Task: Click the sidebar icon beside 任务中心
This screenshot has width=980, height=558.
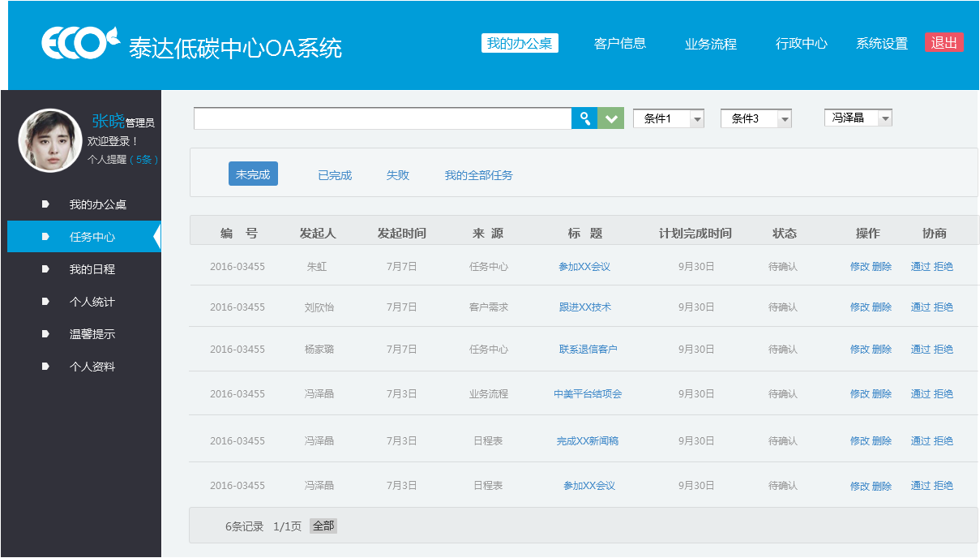Action: point(47,236)
